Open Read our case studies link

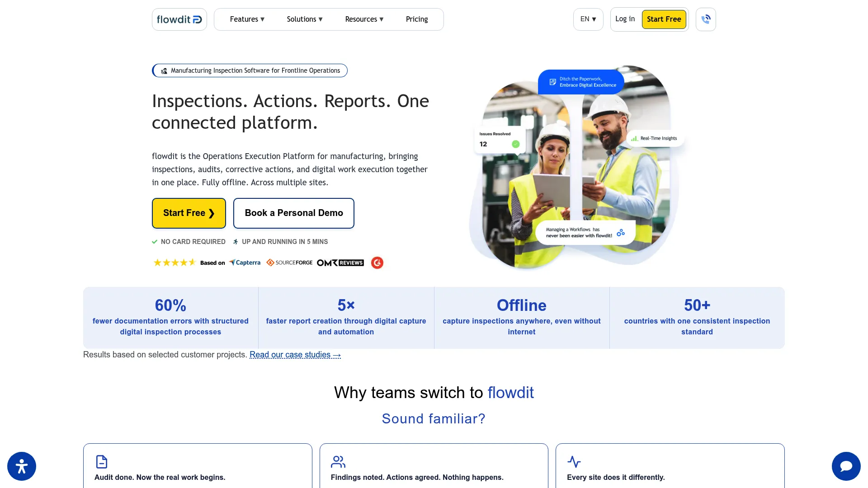click(295, 355)
